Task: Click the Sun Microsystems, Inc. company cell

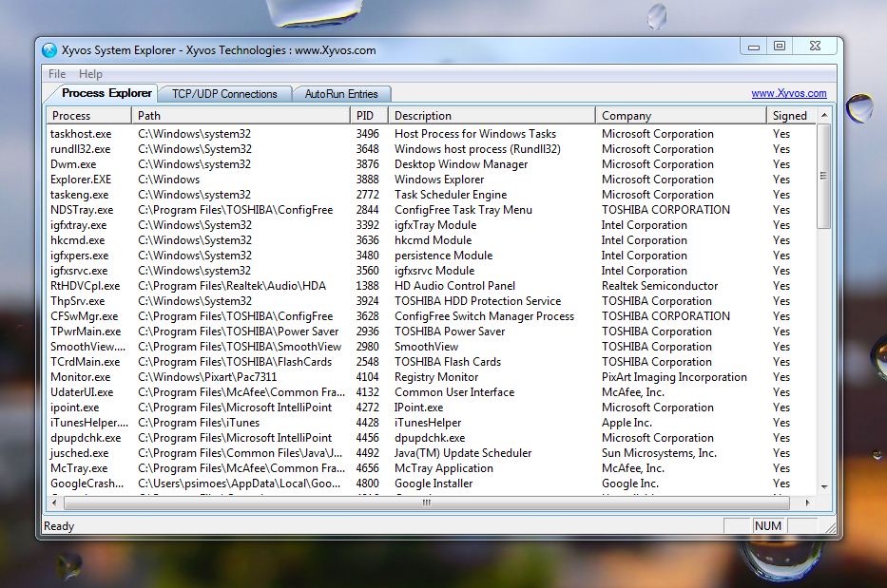Action: 659,453
